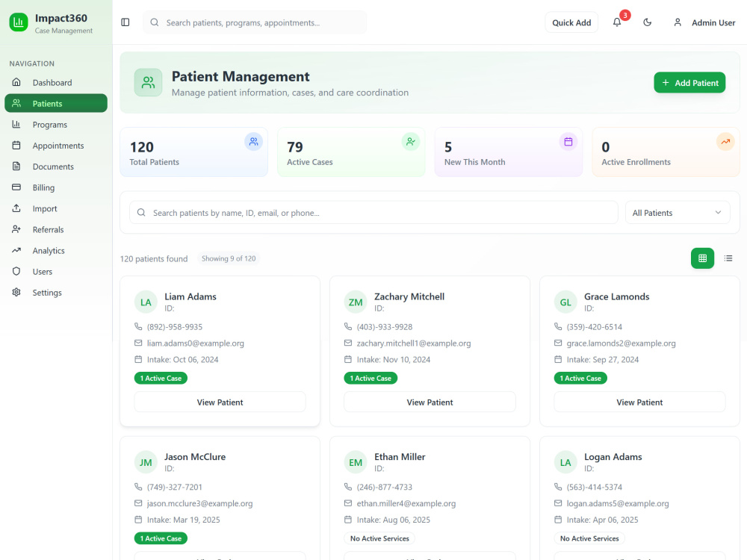Click the Appointments calendar icon in sidebar
Viewport: 747px width, 560px height.
pos(16,146)
